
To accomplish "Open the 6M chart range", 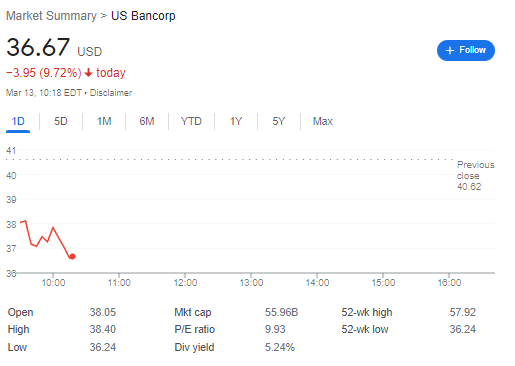I will click(x=147, y=121).
